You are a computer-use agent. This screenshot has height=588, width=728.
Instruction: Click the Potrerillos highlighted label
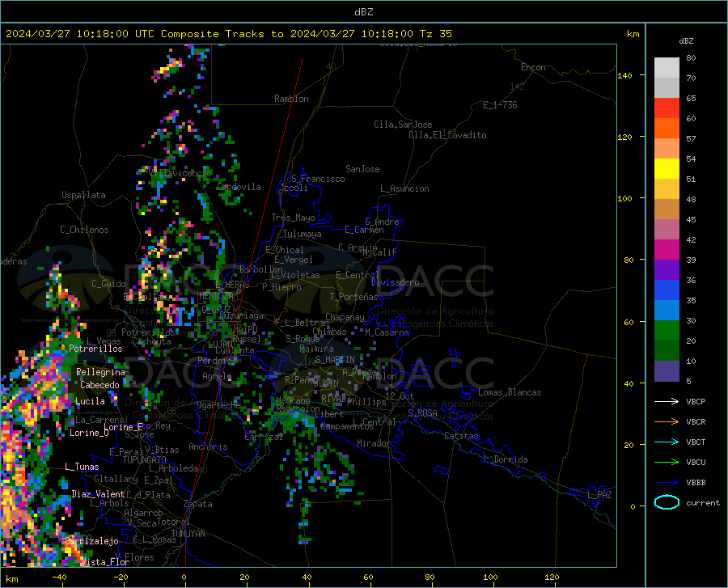pyautogui.click(x=95, y=349)
